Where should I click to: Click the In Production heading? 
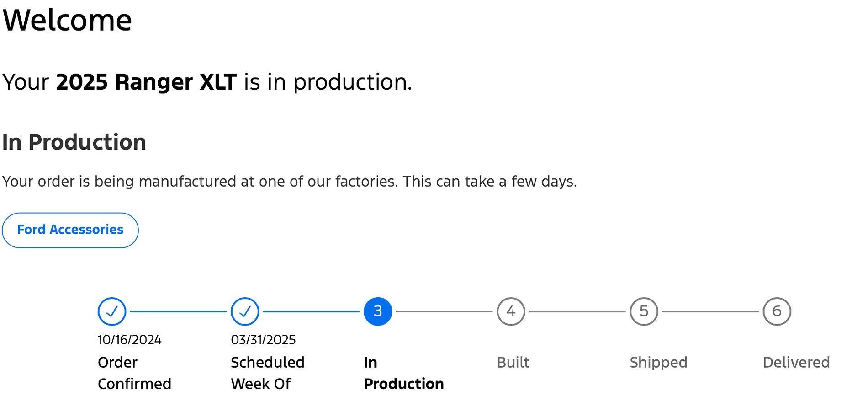click(74, 142)
